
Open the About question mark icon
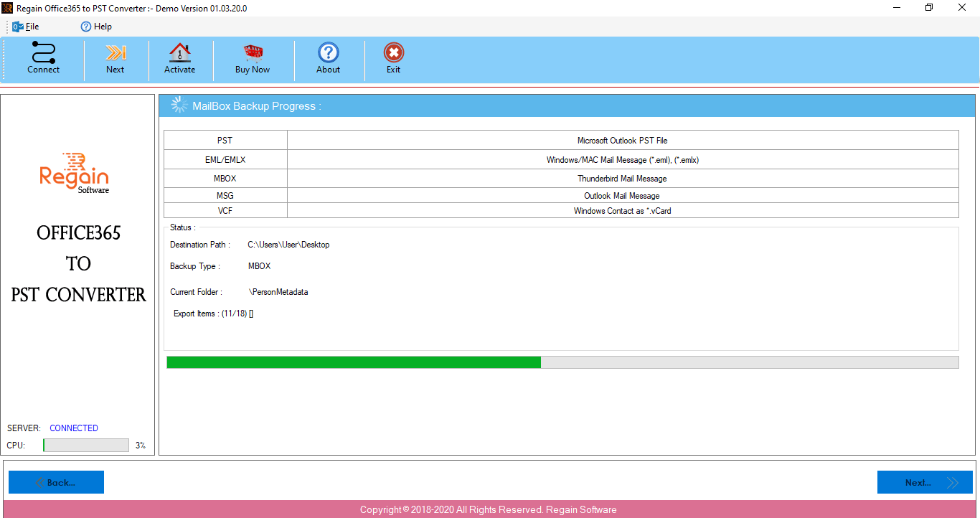point(328,53)
